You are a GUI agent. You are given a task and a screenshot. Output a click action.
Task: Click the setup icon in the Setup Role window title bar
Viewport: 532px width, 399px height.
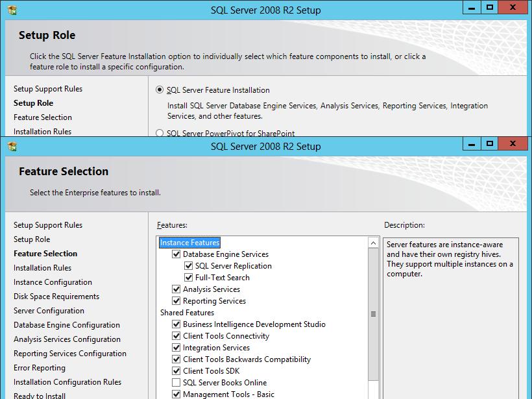tap(12, 10)
